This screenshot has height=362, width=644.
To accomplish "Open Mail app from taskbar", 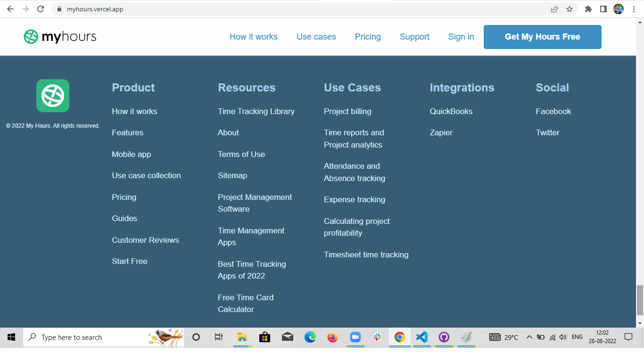I will coord(287,337).
